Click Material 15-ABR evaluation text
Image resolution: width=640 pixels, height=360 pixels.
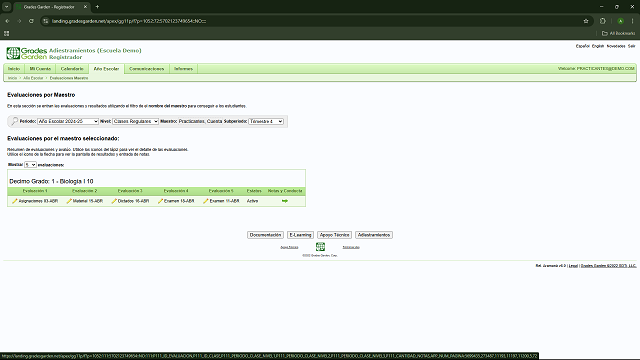(x=88, y=201)
